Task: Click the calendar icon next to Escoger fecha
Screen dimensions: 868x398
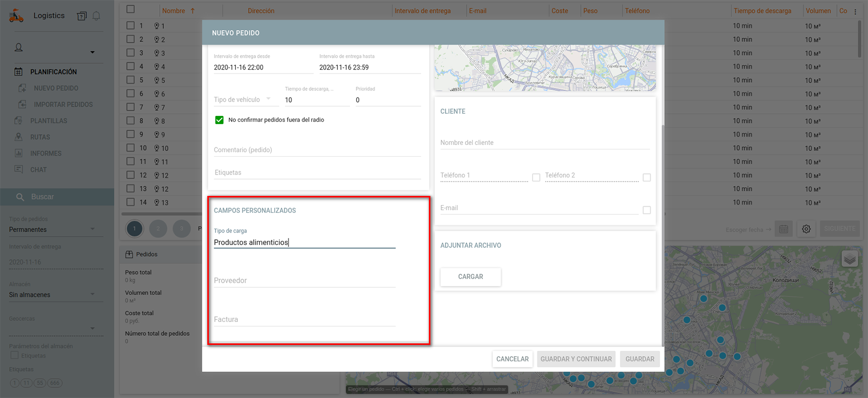Action: 783,229
